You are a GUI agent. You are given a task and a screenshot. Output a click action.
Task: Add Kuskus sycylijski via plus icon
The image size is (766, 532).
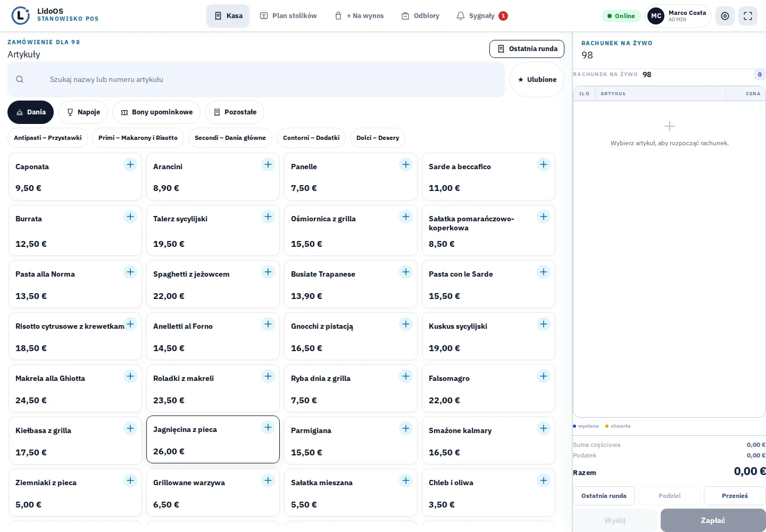[x=544, y=324]
